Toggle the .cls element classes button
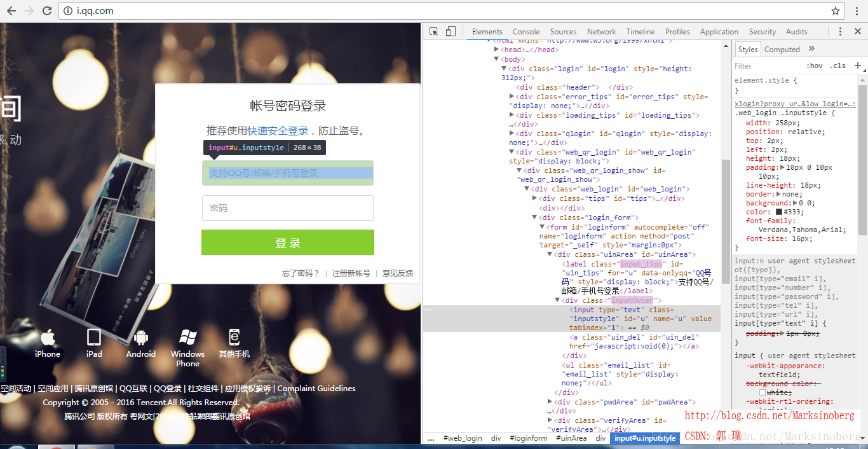Screen dimensions: 868x449 pos(838,66)
